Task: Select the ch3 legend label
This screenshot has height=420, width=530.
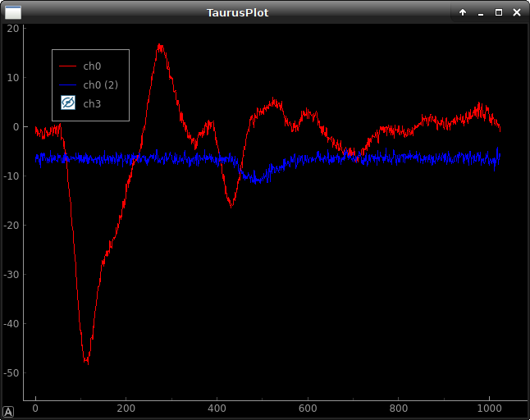Action: point(92,103)
